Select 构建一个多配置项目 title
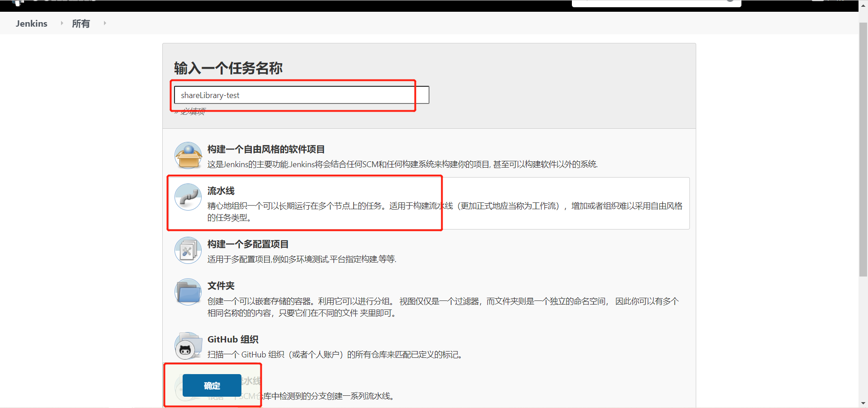The width and height of the screenshot is (868, 408). [248, 244]
